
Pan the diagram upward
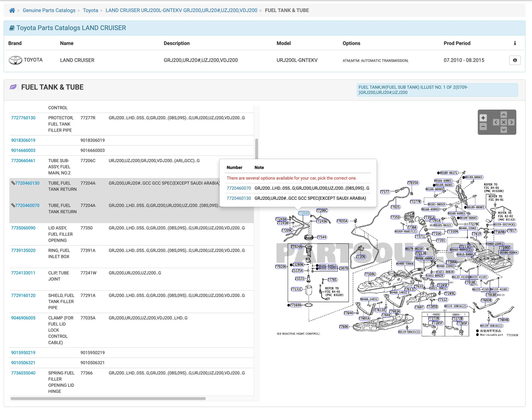[503, 114]
